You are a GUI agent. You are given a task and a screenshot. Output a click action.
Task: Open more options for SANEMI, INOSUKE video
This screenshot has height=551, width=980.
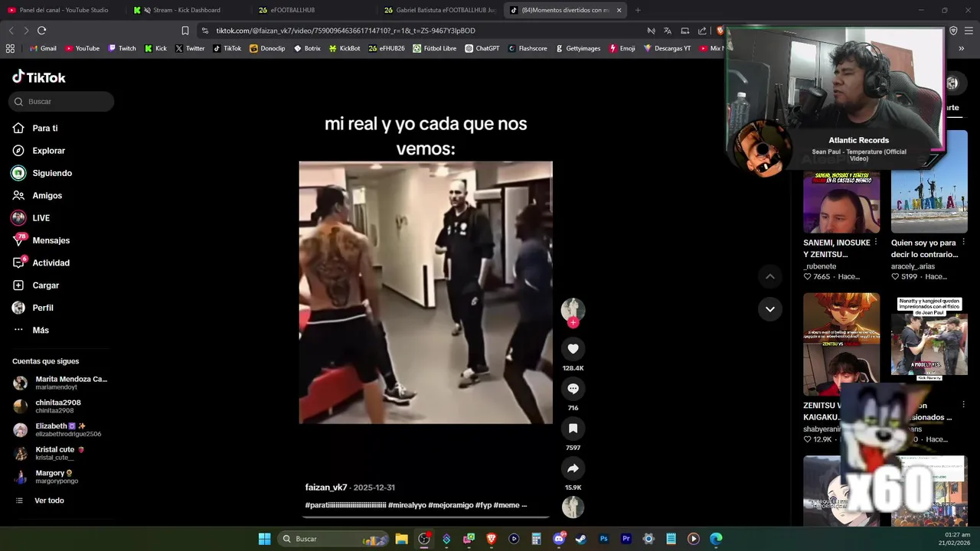(x=876, y=243)
